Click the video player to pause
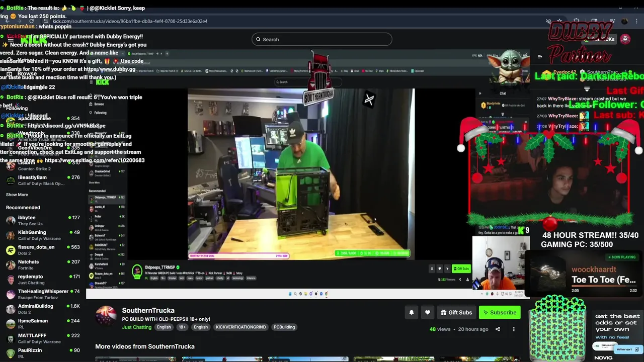Image resolution: width=644 pixels, height=362 pixels. tap(307, 173)
